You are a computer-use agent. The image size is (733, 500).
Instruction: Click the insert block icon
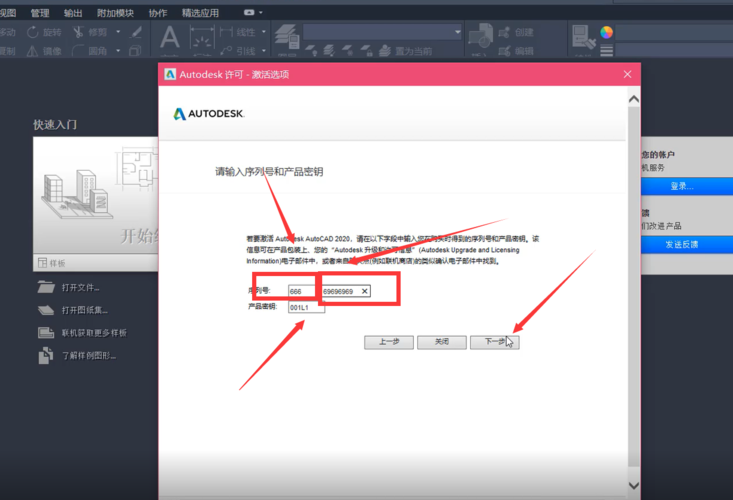[481, 36]
